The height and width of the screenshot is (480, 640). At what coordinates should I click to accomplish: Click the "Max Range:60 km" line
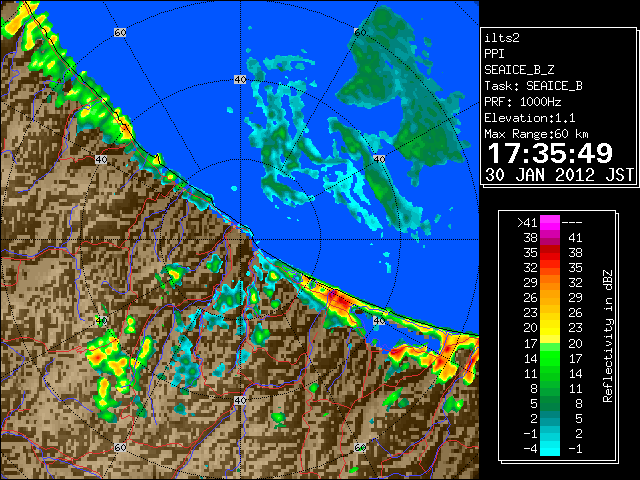[x=537, y=134]
